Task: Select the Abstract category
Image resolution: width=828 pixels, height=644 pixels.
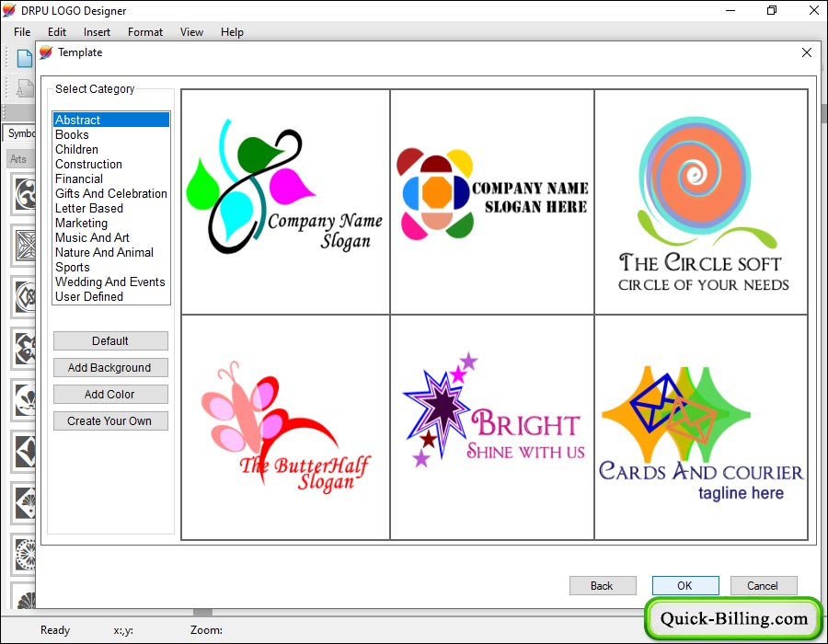Action: [x=111, y=120]
